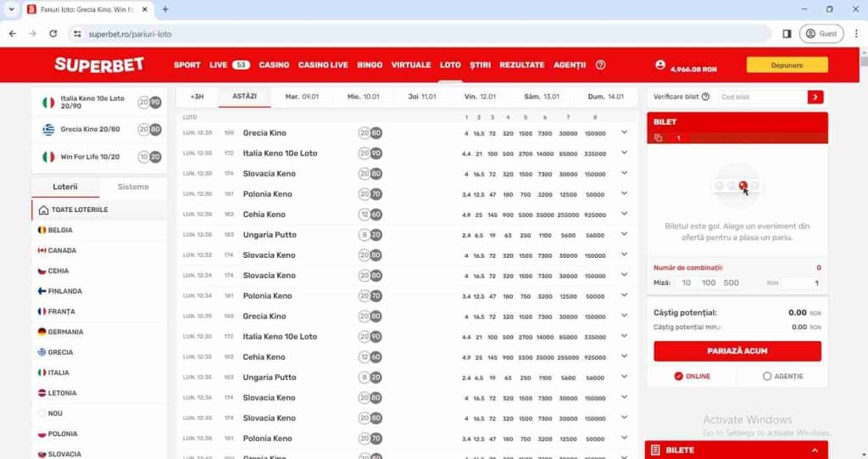Image resolution: width=868 pixels, height=459 pixels.
Task: Expand the first Slovacia Keno row chevron
Action: (x=624, y=174)
